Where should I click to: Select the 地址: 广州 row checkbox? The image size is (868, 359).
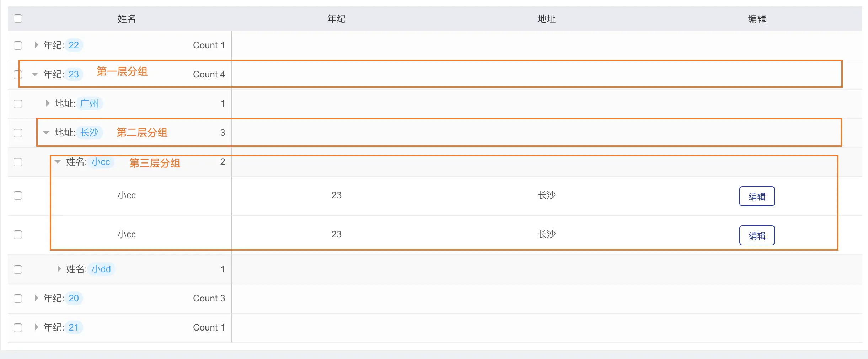click(x=18, y=104)
